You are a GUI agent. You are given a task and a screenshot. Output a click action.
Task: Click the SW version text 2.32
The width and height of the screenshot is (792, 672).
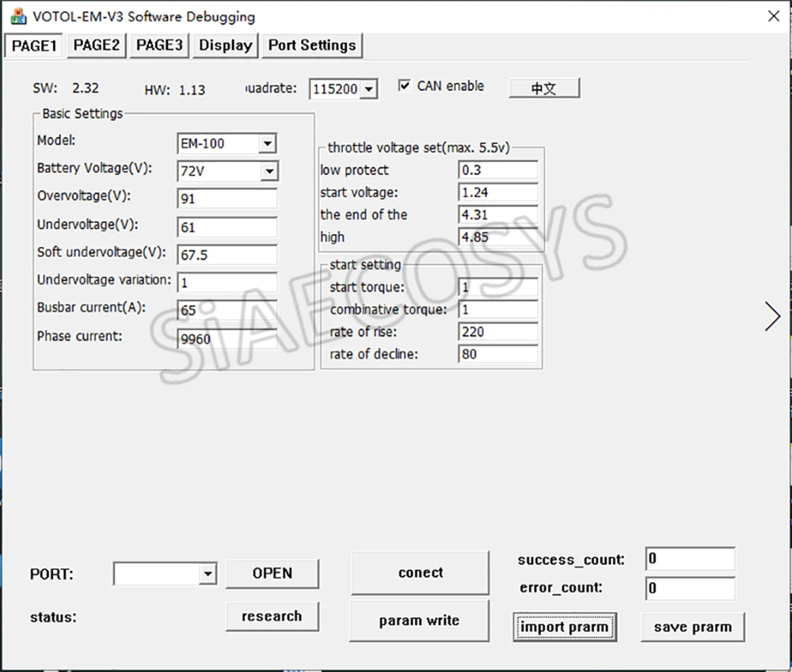pyautogui.click(x=86, y=88)
